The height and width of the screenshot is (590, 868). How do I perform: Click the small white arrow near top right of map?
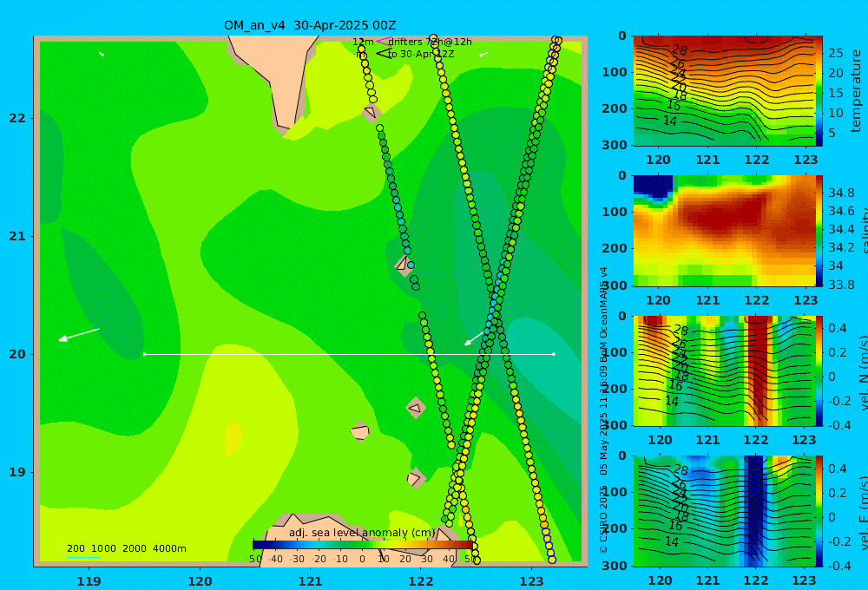coord(483,55)
